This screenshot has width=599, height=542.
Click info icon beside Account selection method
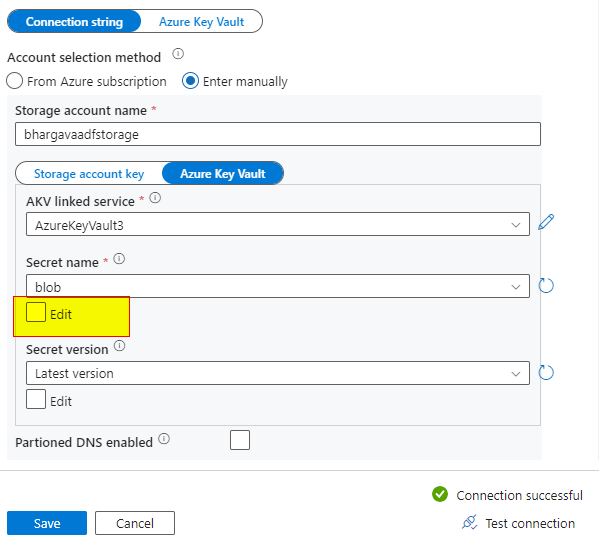coord(178,53)
